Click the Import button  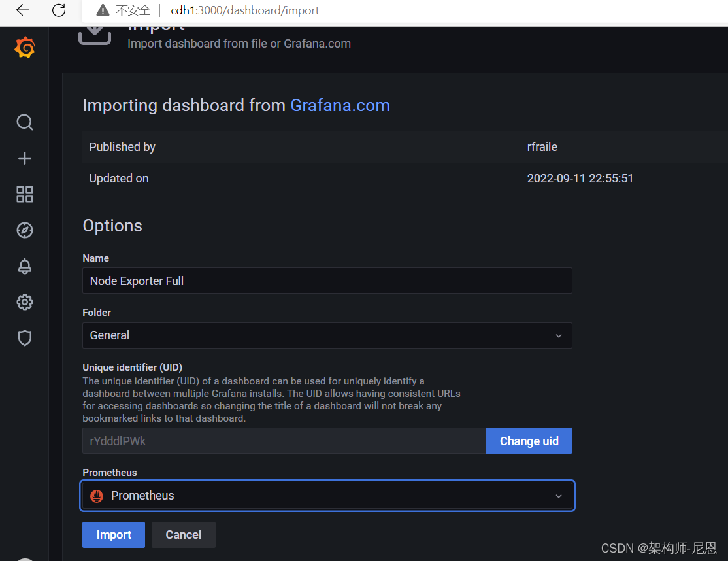pyautogui.click(x=114, y=535)
